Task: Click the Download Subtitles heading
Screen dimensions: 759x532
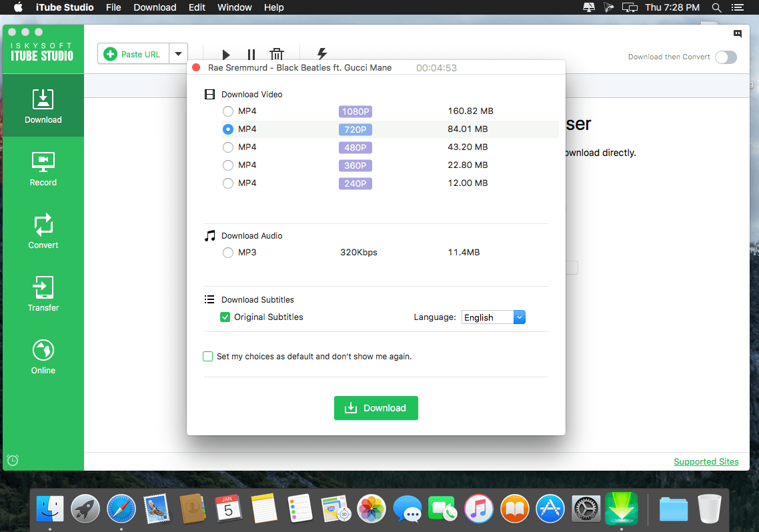Action: 257,300
